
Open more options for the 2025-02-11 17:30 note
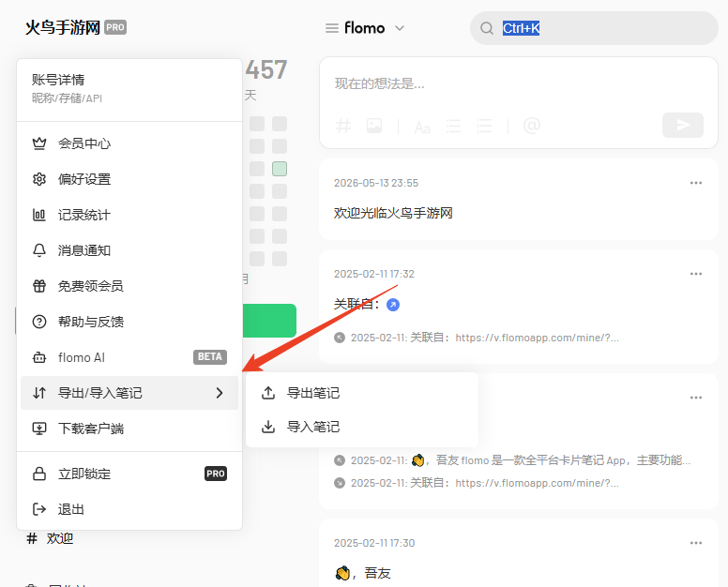[x=696, y=543]
